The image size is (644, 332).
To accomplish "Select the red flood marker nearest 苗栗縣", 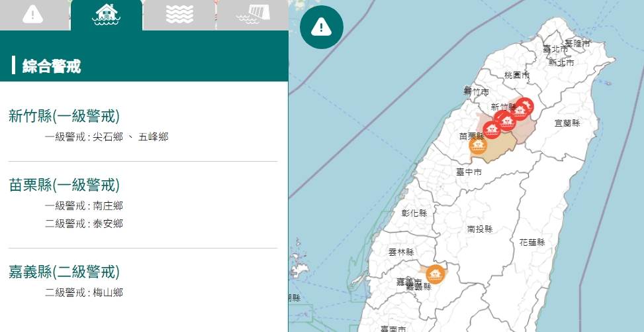I will click(x=492, y=130).
